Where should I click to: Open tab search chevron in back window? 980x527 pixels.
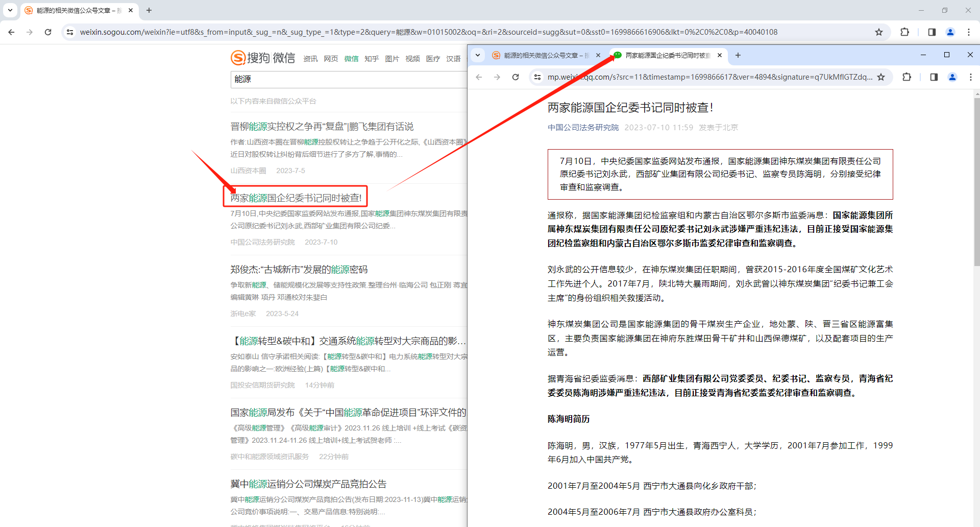pyautogui.click(x=10, y=10)
